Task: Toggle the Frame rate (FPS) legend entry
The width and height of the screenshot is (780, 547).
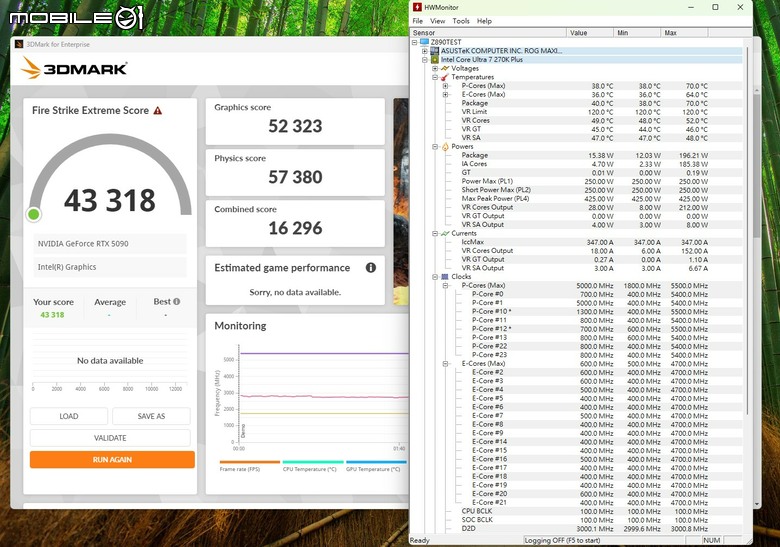Action: pos(250,466)
